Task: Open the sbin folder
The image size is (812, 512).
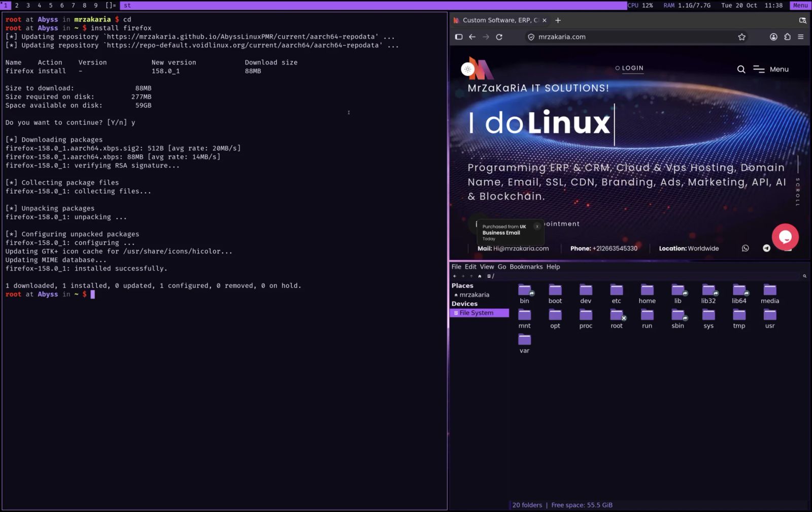Action: pos(678,318)
